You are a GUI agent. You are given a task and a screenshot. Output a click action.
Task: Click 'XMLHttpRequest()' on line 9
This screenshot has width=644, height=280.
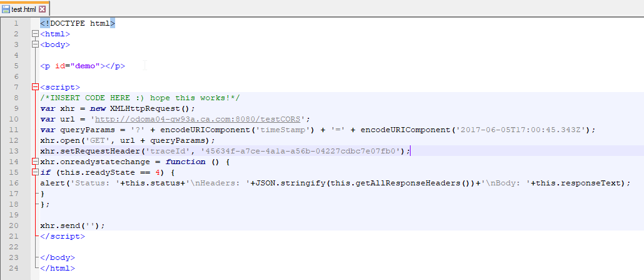(150, 108)
